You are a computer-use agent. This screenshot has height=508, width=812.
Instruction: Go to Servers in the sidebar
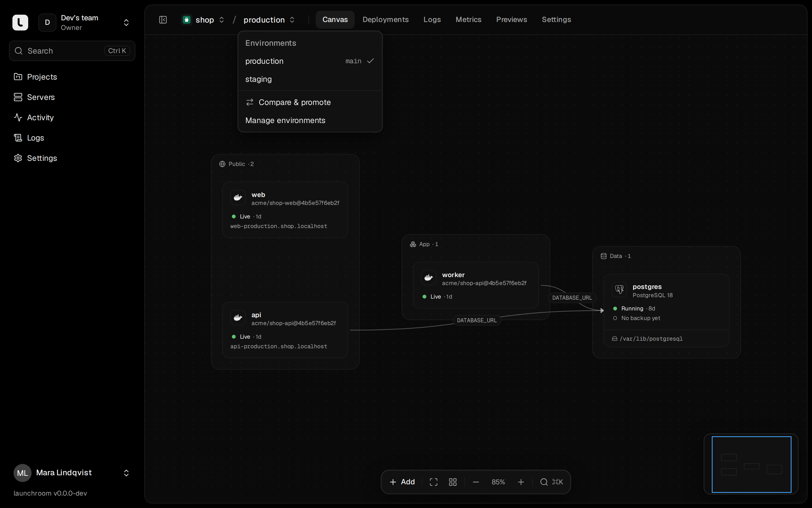click(x=72, y=97)
